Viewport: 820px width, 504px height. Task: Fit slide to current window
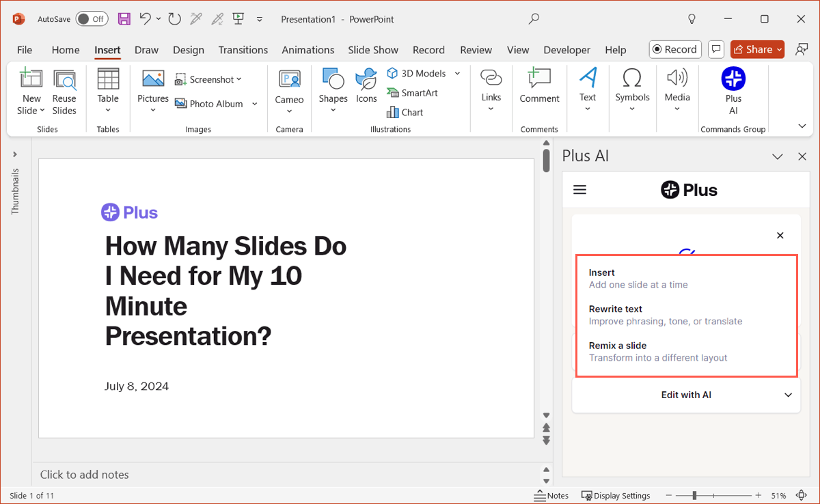click(x=802, y=495)
